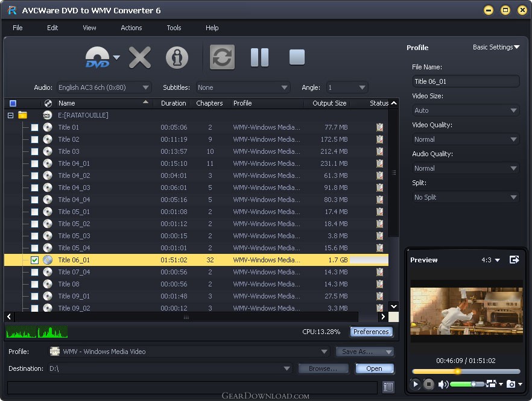Check the Title 07_04 checkbox
This screenshot has height=401, width=532.
tap(34, 272)
